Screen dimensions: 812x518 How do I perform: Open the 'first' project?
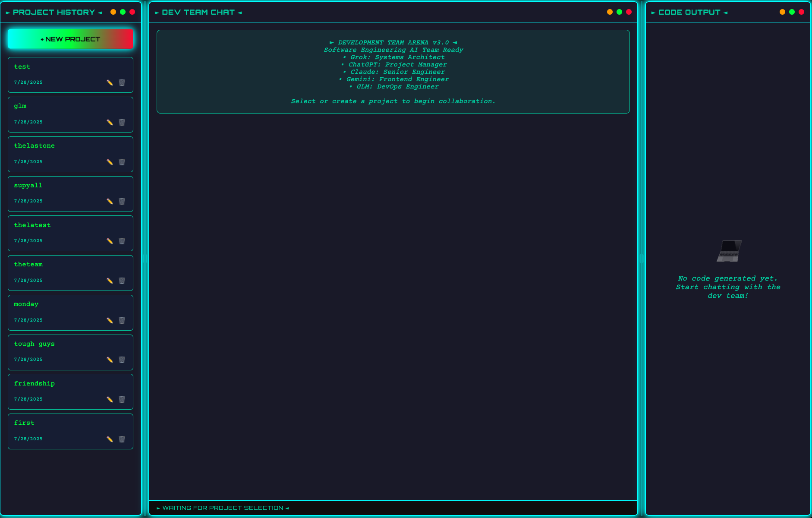[x=70, y=431]
